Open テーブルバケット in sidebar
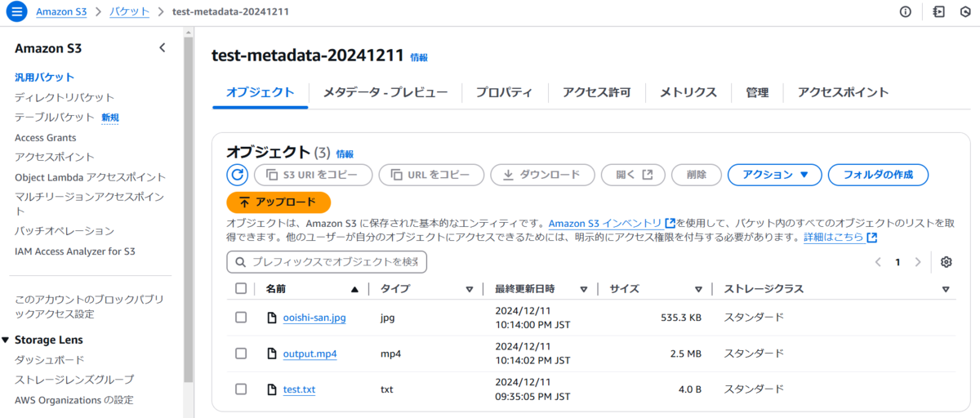 coord(54,118)
